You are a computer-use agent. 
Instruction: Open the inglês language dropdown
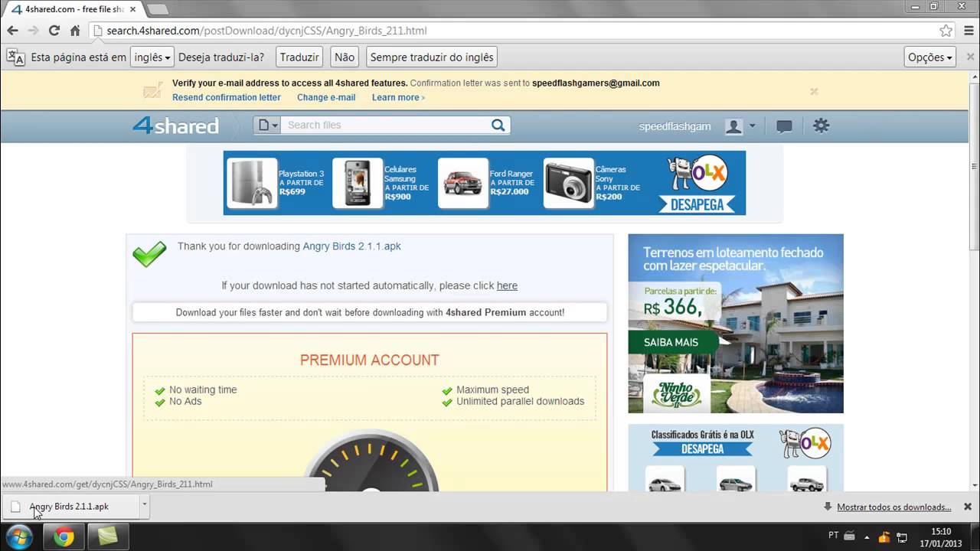click(x=152, y=57)
